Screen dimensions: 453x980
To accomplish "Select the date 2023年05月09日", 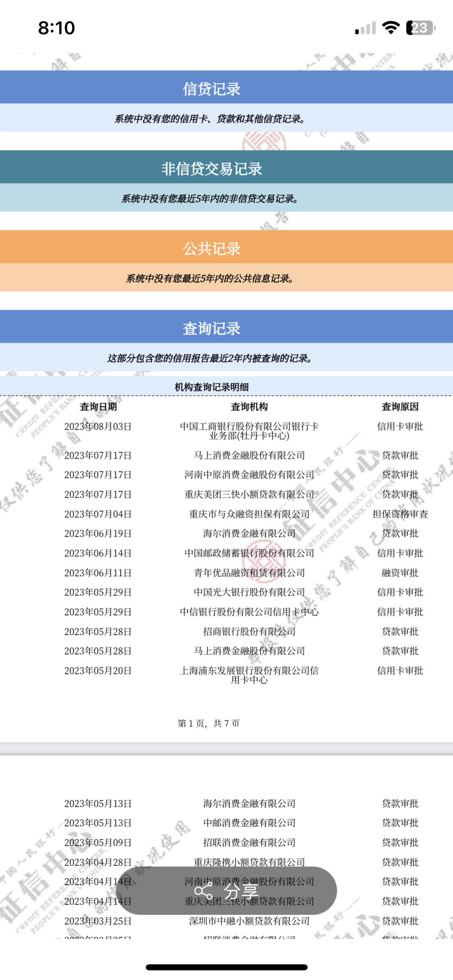I will point(98,843).
